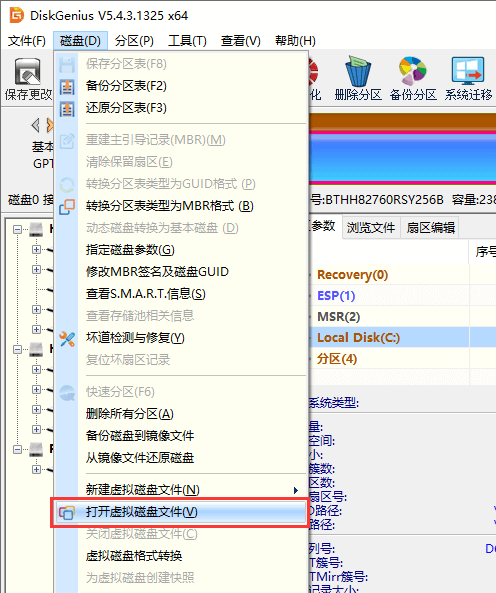Select the Local Disk(C:) partition row
Viewport: 496px width, 593px height.
[x=402, y=337]
